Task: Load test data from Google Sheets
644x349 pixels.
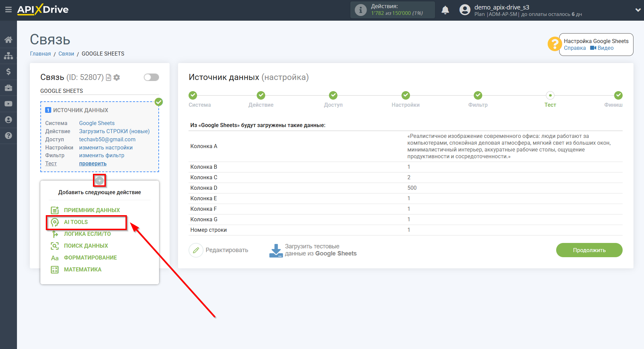Action: (x=313, y=250)
